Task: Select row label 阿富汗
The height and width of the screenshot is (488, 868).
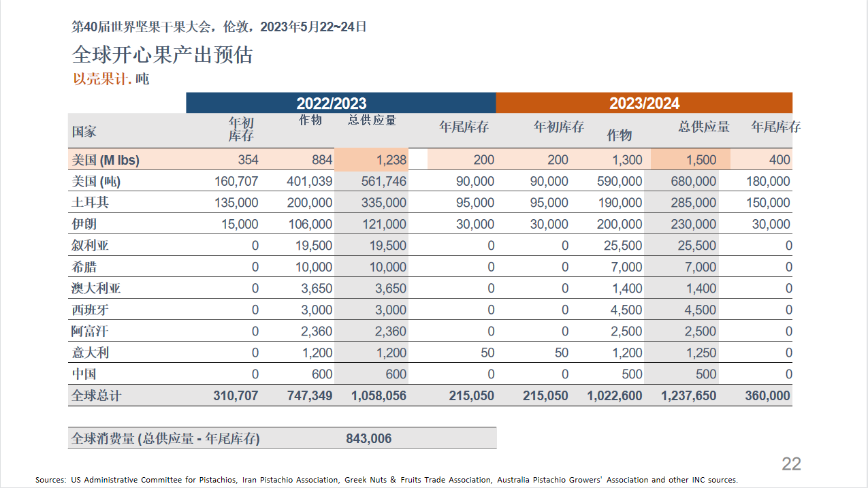Action: click(x=91, y=331)
